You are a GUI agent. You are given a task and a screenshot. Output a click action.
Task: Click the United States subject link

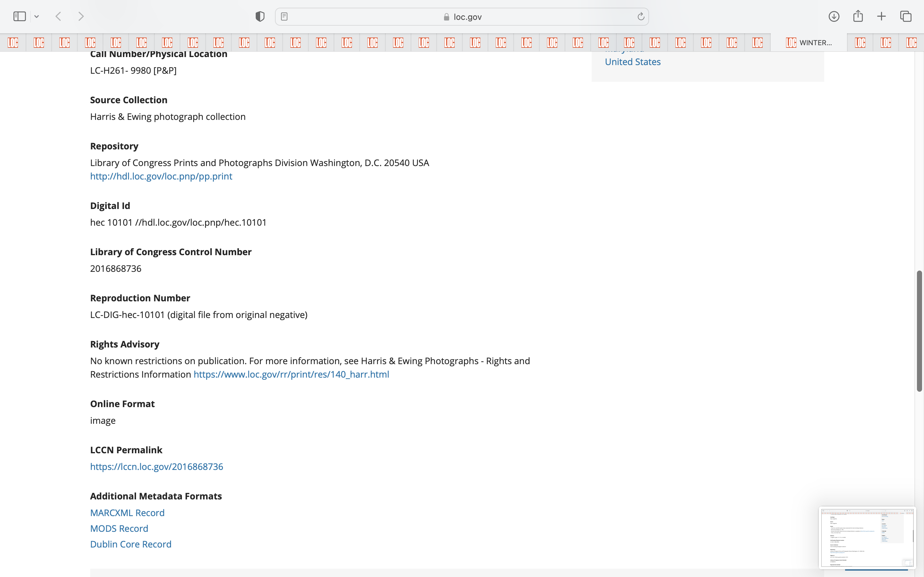tap(633, 62)
